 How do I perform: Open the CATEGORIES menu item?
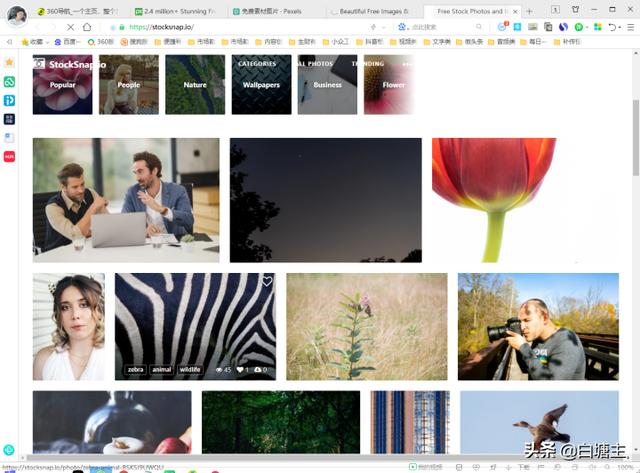[x=257, y=64]
